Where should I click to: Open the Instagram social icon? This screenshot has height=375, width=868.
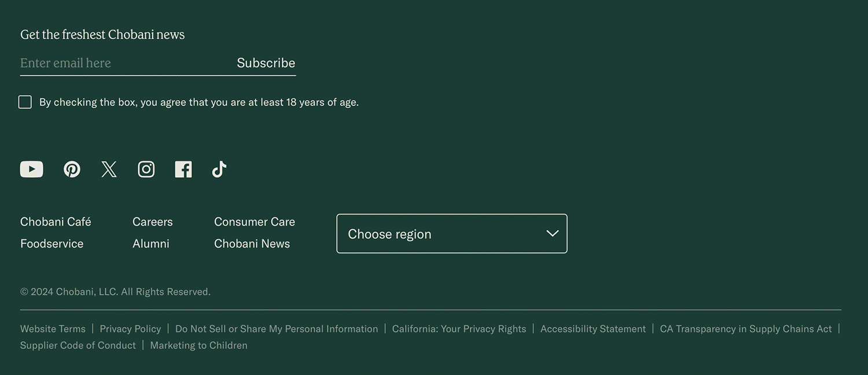[x=146, y=169]
